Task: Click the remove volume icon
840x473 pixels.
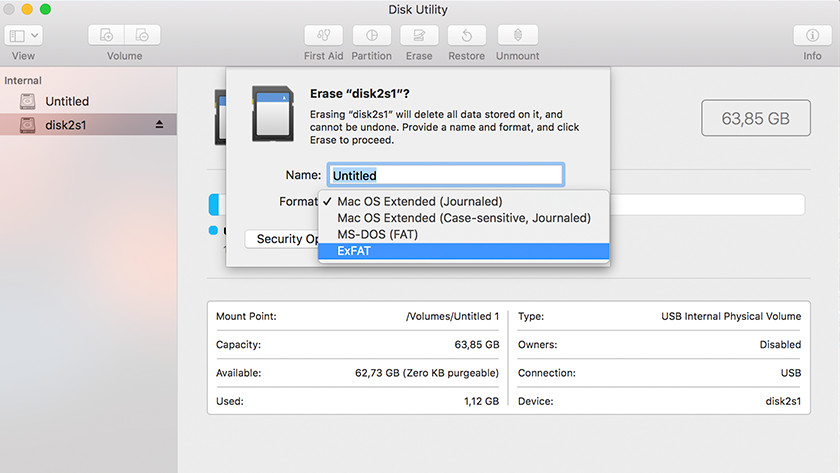Action: (141, 35)
